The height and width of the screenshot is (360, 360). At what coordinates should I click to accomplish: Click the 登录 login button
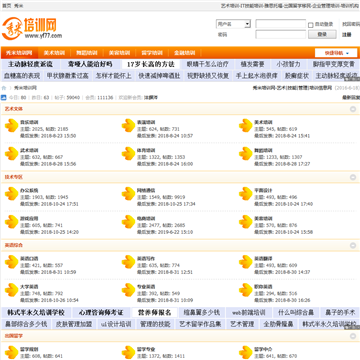[x=322, y=34]
